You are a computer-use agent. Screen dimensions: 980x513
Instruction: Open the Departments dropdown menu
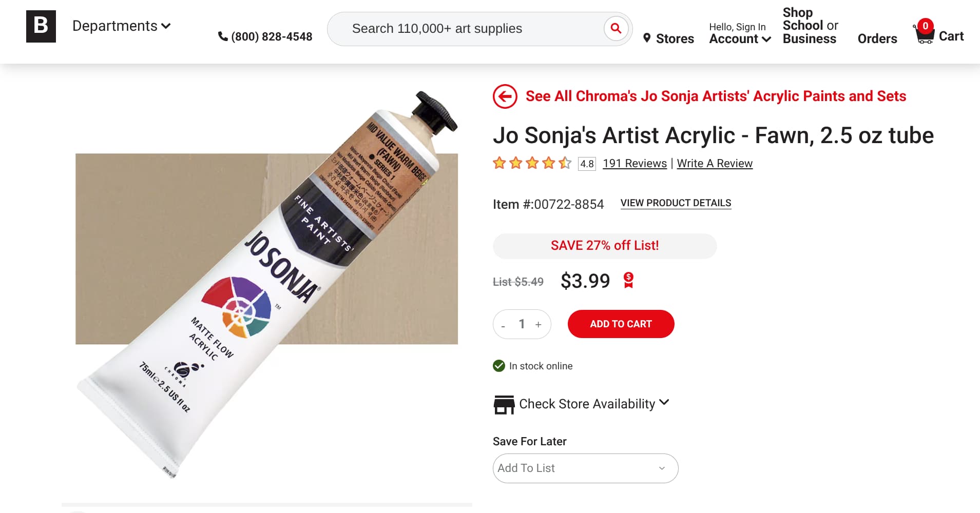(x=121, y=26)
